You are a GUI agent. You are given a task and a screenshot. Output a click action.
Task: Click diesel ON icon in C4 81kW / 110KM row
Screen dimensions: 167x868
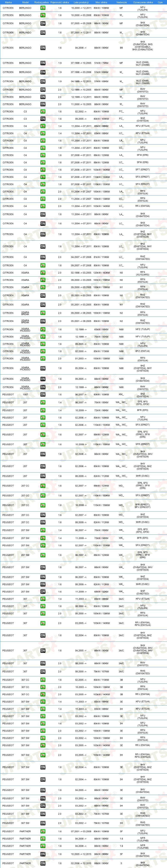click(x=43, y=257)
